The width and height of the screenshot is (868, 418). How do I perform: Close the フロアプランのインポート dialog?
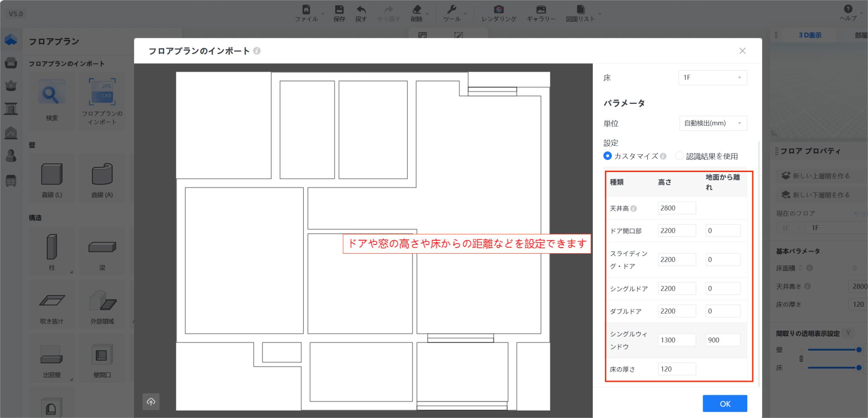tap(743, 51)
